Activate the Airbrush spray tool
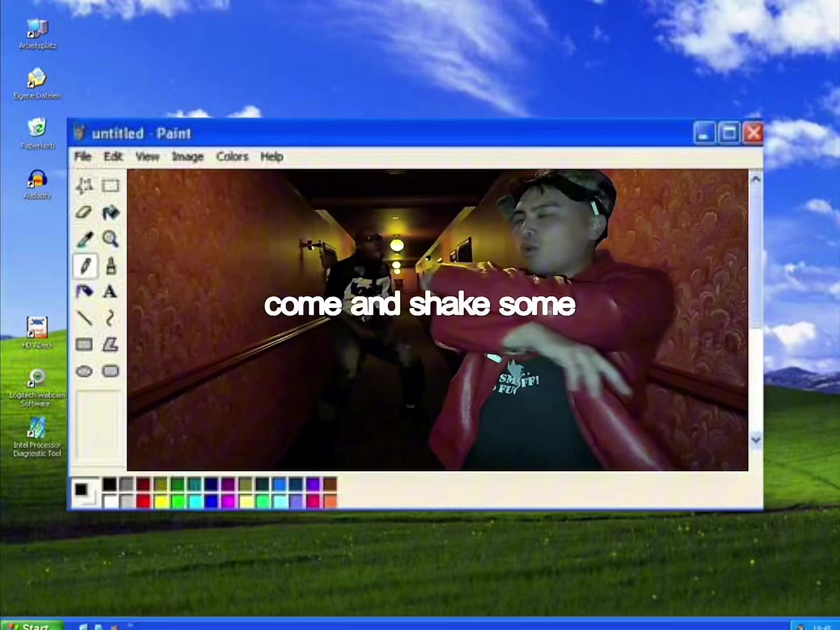This screenshot has width=840, height=630. click(85, 292)
